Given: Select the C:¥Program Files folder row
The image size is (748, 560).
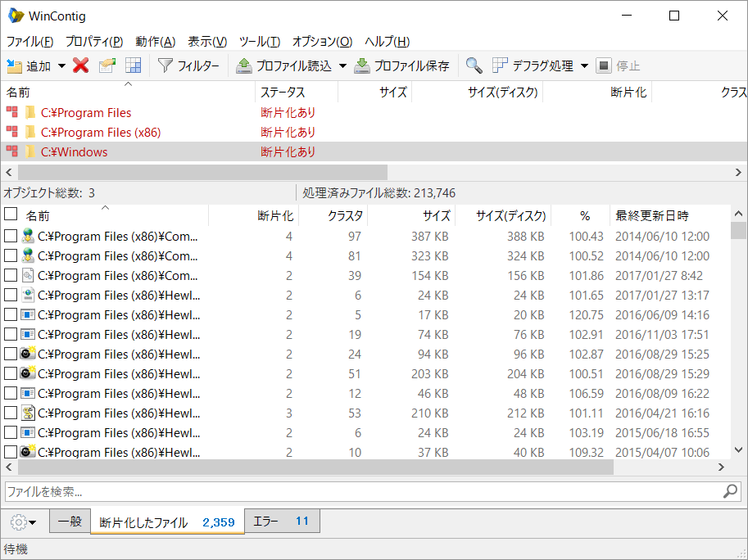Looking at the screenshot, I should coord(374,112).
